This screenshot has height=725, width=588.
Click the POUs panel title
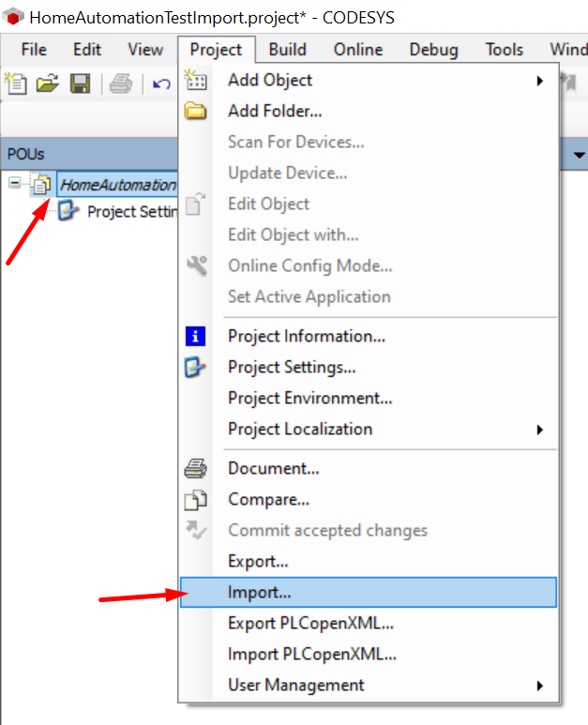26,154
